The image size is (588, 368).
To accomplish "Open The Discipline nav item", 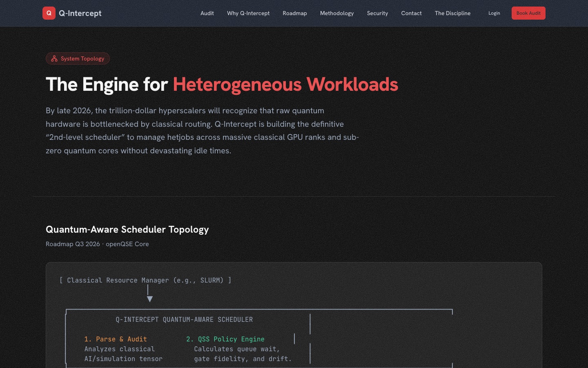I will (452, 13).
